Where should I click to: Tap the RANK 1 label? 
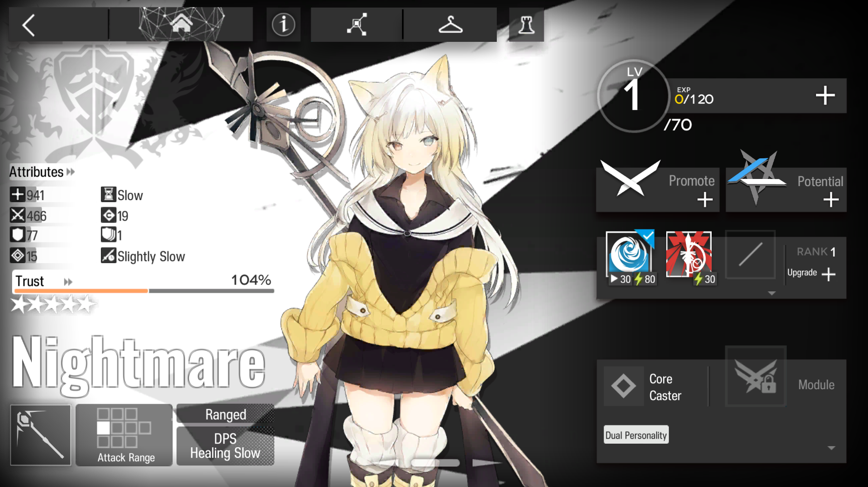click(816, 252)
